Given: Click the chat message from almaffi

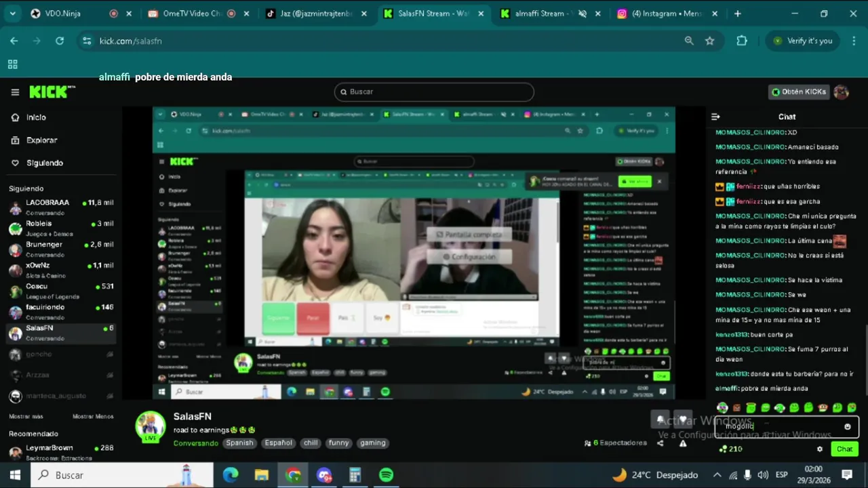Looking at the screenshot, I should [762, 388].
